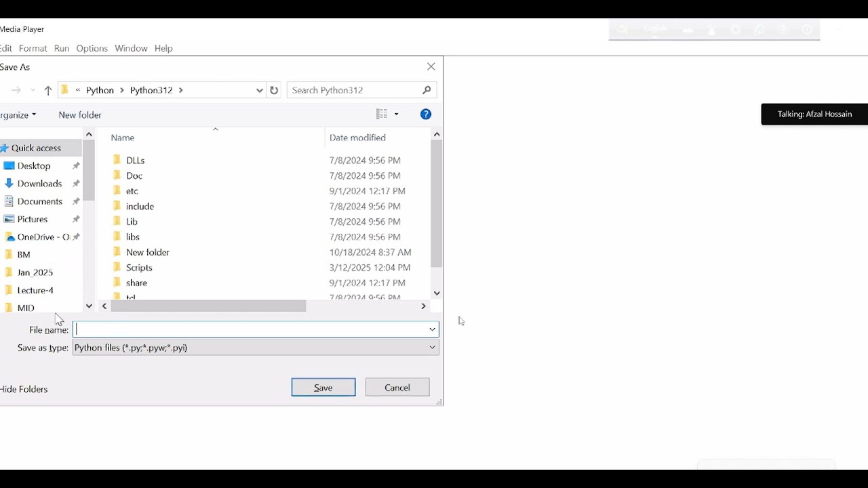The image size is (868, 488).
Task: Sort by the Name column header
Action: tap(123, 138)
